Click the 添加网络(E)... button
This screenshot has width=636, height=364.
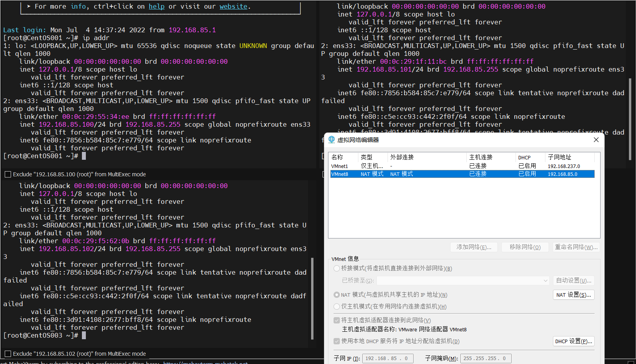pos(474,247)
